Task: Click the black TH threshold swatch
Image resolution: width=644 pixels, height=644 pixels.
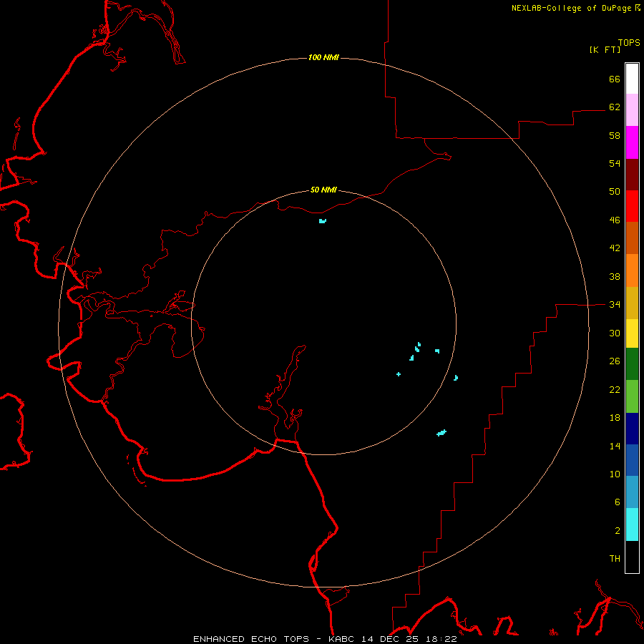Action: [x=632, y=557]
